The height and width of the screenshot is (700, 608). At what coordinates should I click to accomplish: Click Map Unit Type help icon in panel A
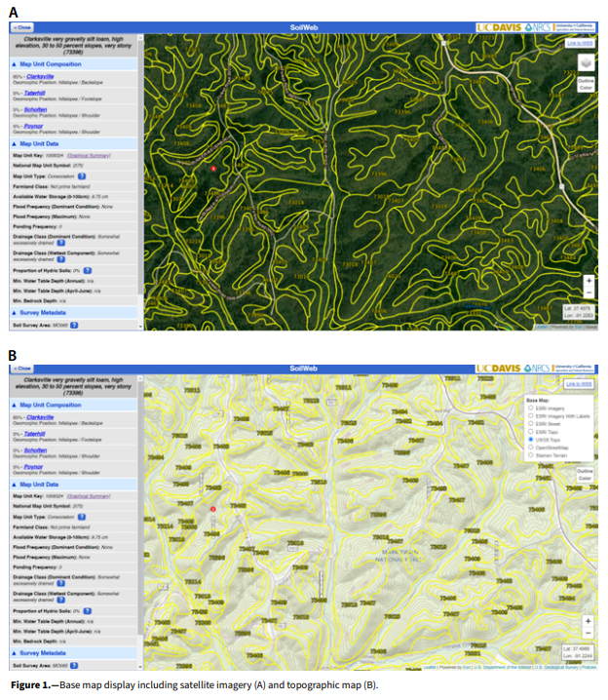click(82, 176)
